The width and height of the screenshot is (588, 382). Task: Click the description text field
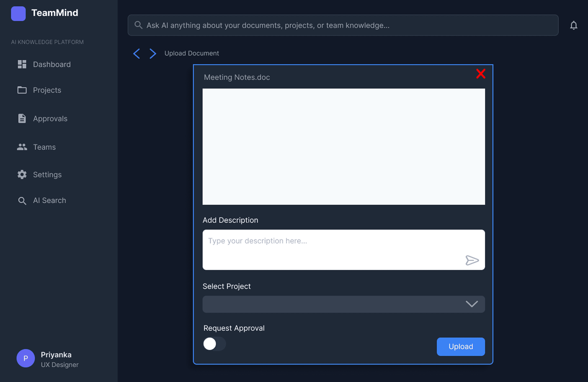coord(331,247)
